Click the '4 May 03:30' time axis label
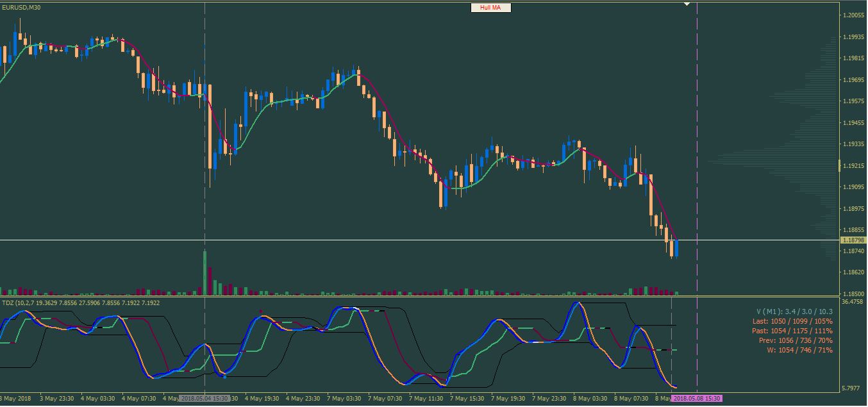 pyautogui.click(x=97, y=399)
